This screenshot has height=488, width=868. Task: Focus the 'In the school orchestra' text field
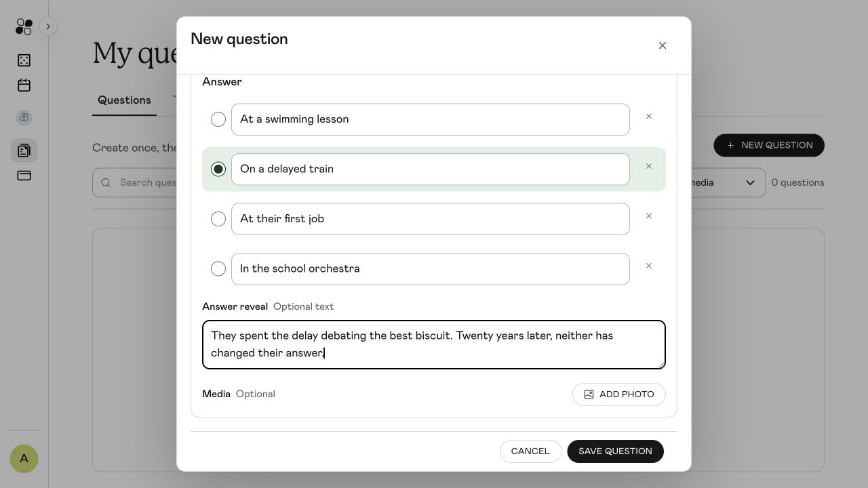(431, 268)
